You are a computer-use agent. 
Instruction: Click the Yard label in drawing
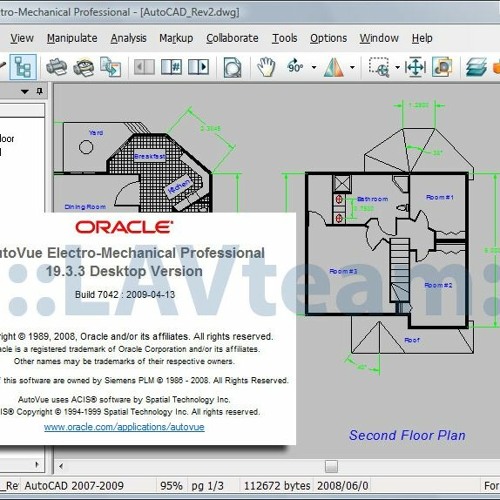[x=96, y=133]
